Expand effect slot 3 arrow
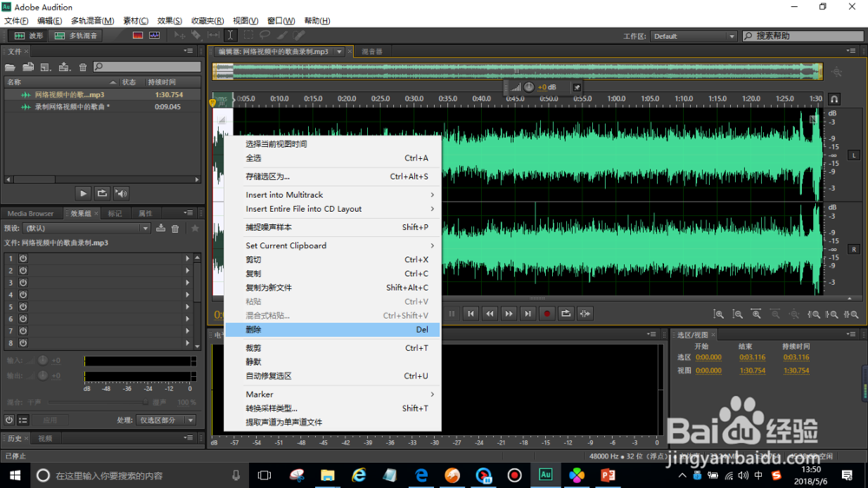Viewport: 868px width, 488px height. [x=187, y=282]
